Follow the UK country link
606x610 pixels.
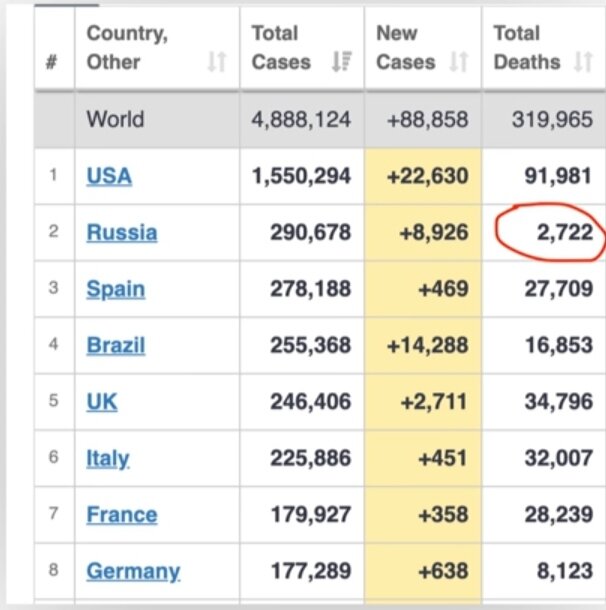click(102, 402)
